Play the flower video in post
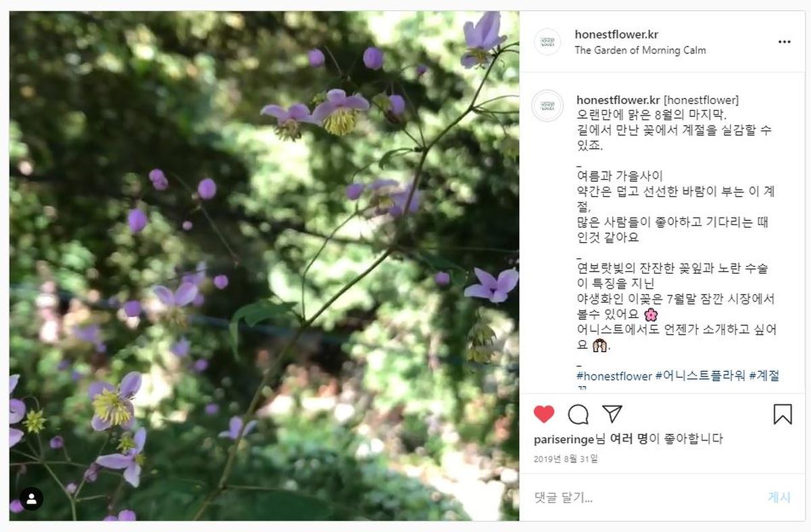The image size is (811, 532). pos(264,266)
